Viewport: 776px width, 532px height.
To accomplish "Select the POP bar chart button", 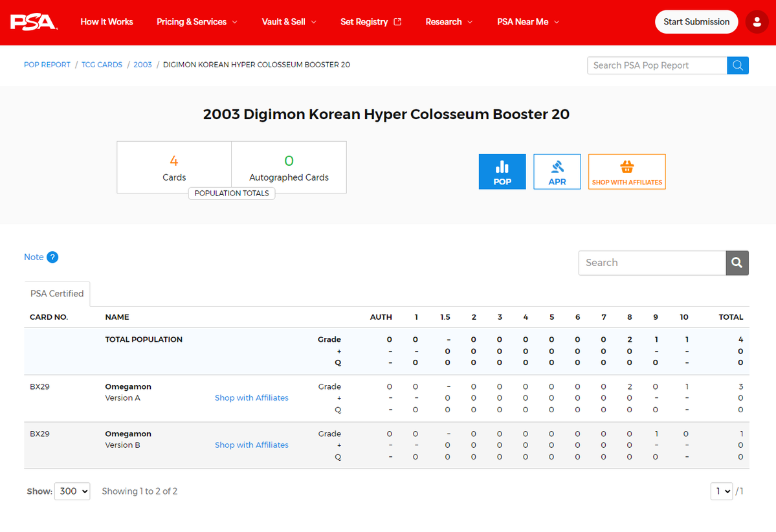I will coord(502,172).
